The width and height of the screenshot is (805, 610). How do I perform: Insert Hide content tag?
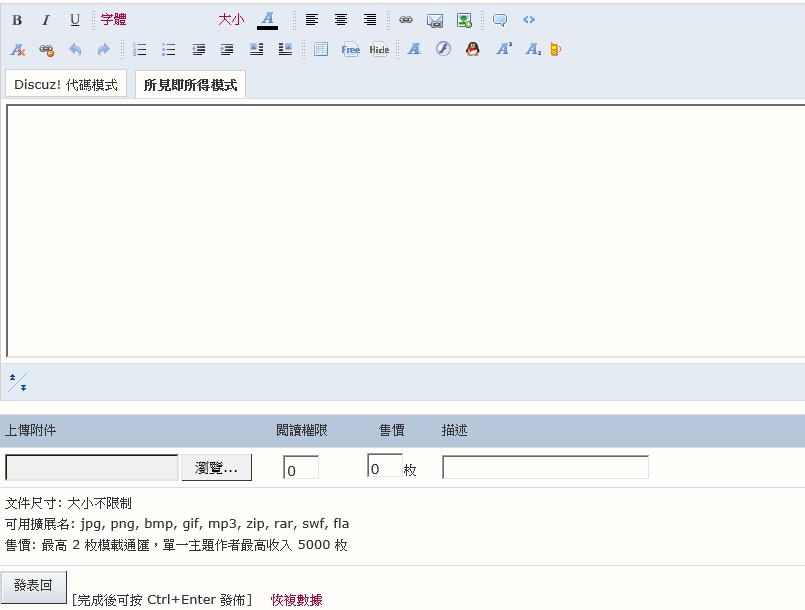pos(379,49)
